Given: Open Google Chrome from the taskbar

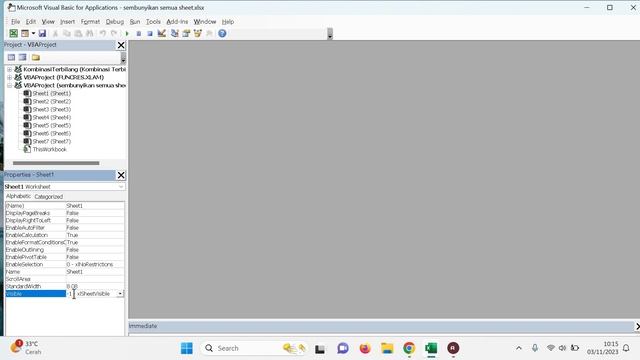Looking at the screenshot, I should (x=409, y=348).
